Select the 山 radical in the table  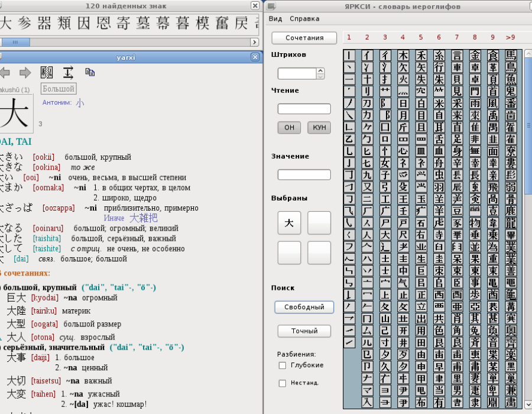pos(385,319)
